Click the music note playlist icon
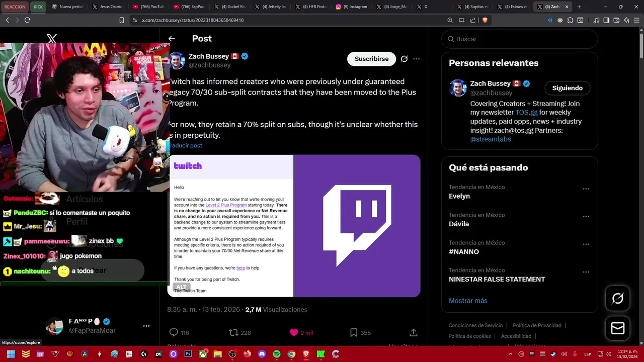Screen dimensions: 644x362 click(x=597, y=20)
